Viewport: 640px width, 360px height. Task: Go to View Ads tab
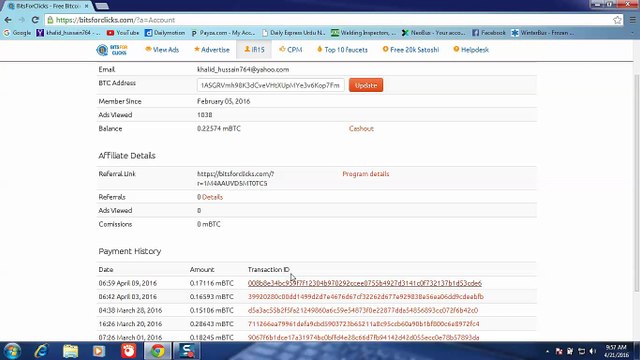pyautogui.click(x=162, y=50)
